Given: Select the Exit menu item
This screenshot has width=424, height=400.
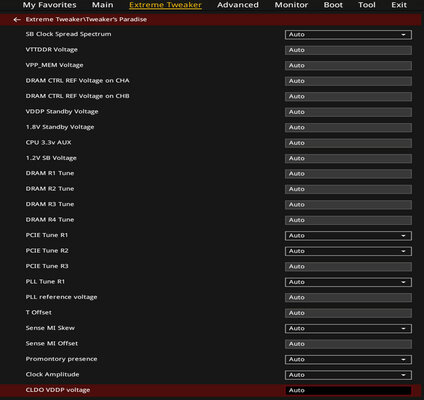Looking at the screenshot, I should pos(399,5).
